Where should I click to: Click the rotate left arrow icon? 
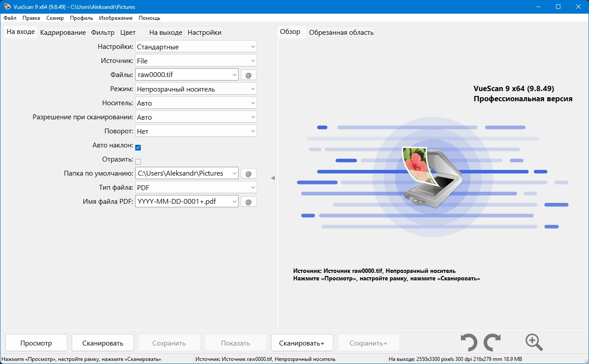coord(469,342)
